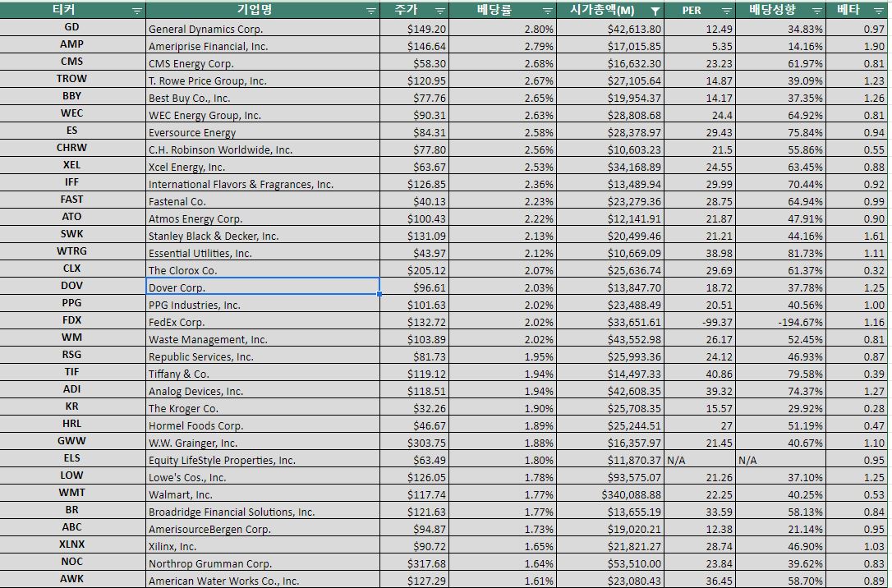Select Analog Devices, Inc. cell

click(263, 389)
